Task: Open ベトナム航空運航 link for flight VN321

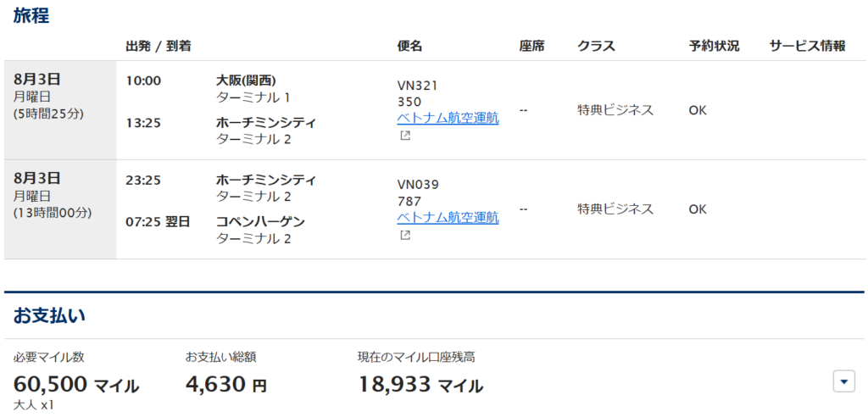Action: coord(448,118)
